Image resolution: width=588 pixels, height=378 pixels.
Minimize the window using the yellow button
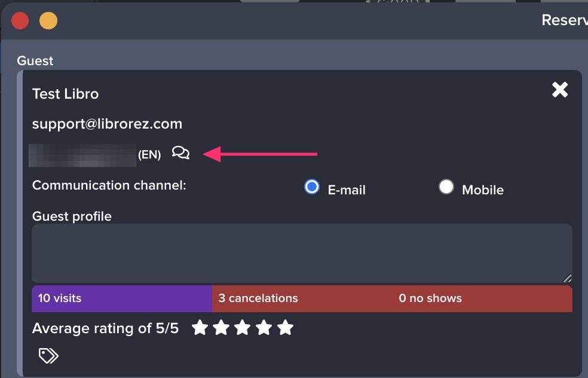coord(48,21)
